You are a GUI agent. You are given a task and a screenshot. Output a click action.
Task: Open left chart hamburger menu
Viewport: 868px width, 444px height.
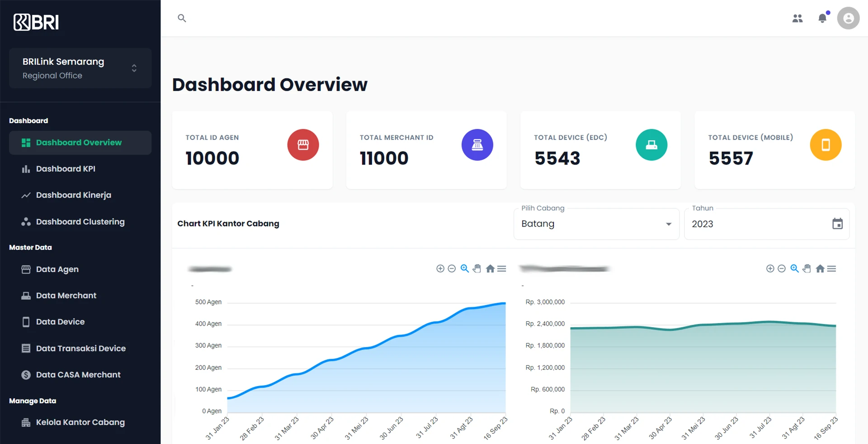coord(502,269)
